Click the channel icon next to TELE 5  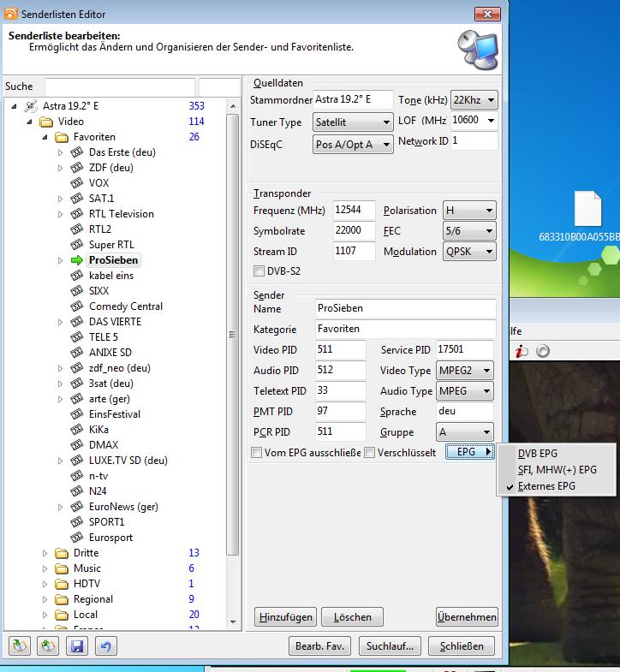(77, 337)
